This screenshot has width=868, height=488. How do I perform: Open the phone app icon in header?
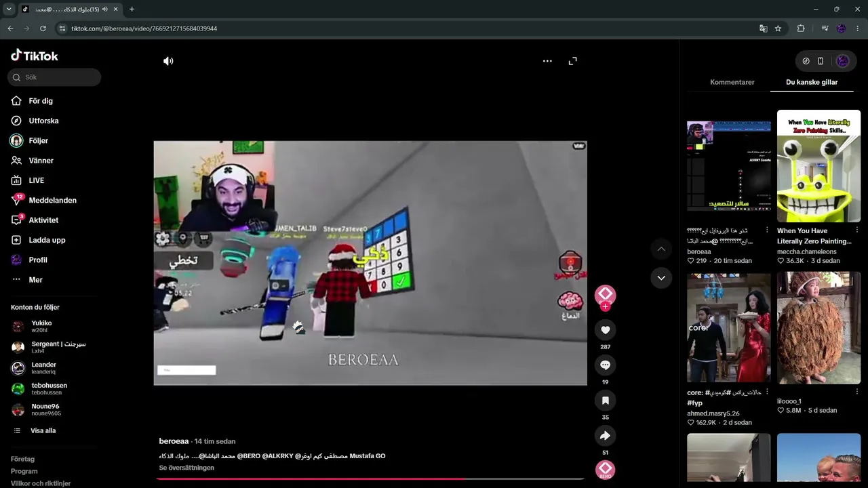coord(821,61)
